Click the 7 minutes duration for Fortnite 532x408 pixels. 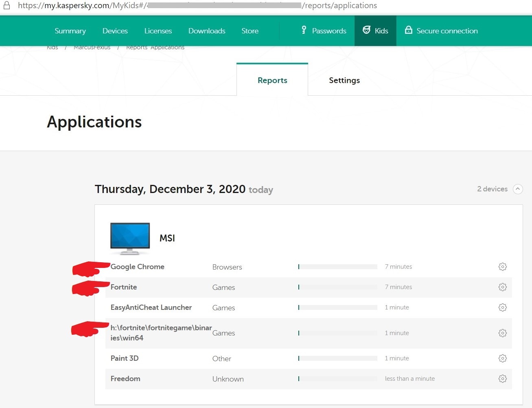tap(398, 287)
